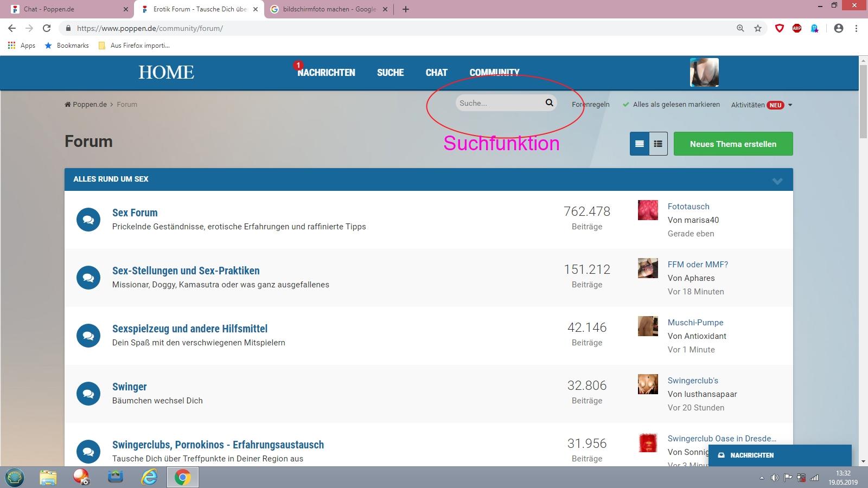Open the Sex-Stellungen und Sex-Praktiken forum link

click(186, 271)
